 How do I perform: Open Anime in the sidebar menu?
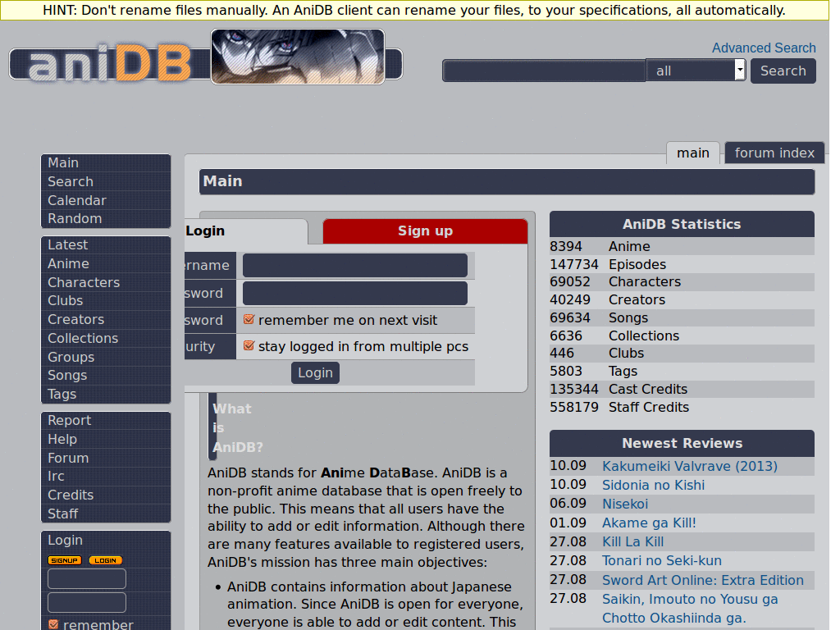click(106, 263)
